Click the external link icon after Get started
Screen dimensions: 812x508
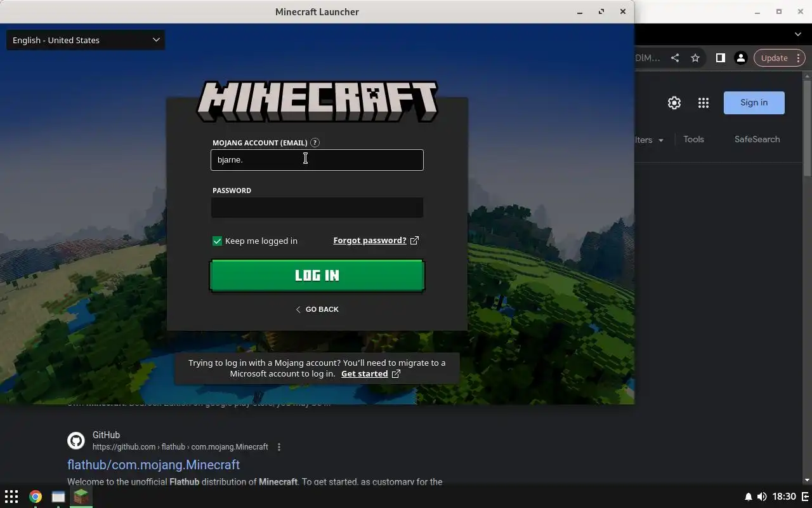pyautogui.click(x=396, y=374)
